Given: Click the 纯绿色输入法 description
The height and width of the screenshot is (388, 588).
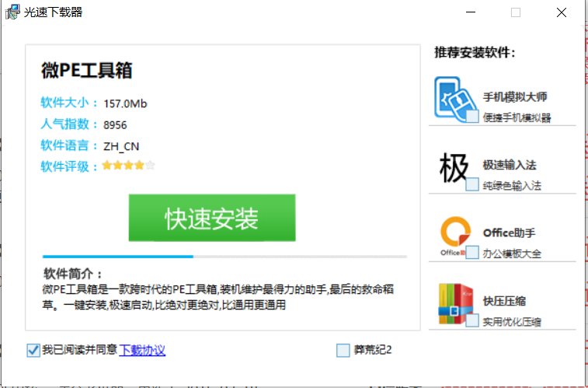Looking at the screenshot, I should [x=512, y=185].
